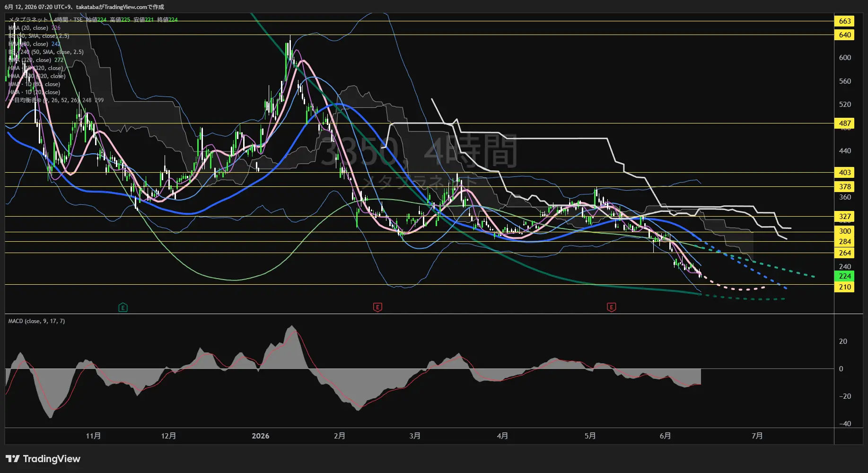Click the green earnings E marker

point(123,307)
